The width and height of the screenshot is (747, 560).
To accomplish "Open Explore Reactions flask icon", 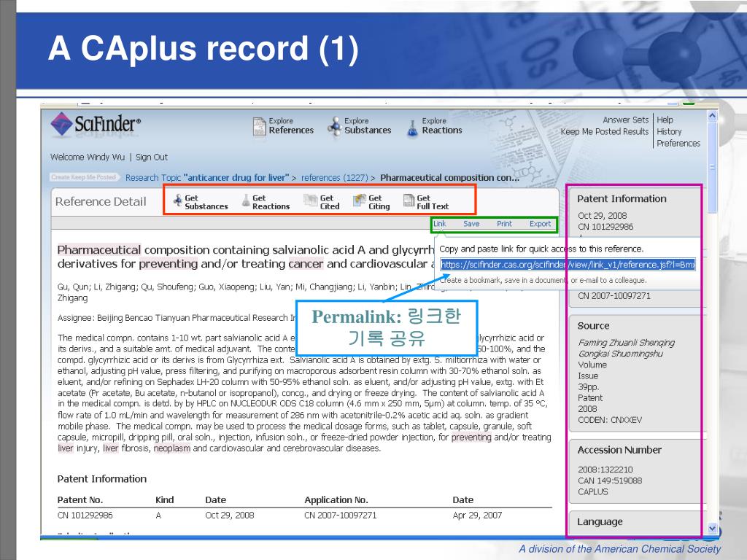I will (413, 128).
